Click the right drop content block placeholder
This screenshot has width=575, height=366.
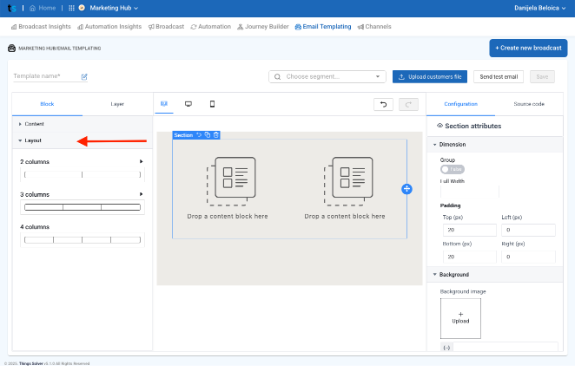pos(345,189)
